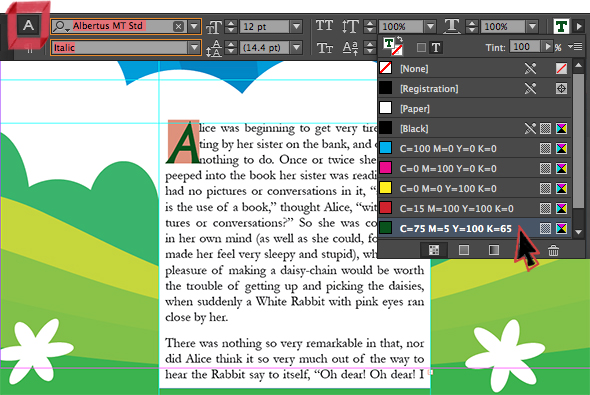The width and height of the screenshot is (590, 395).
Task: Click the baseline shift stepper arrows
Action: 370,48
